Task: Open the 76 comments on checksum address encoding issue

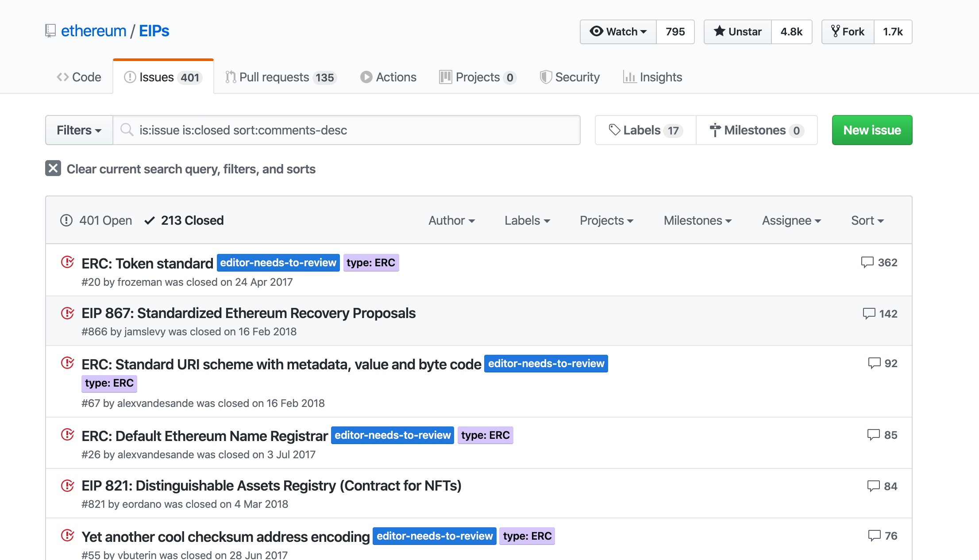Action: (x=883, y=536)
